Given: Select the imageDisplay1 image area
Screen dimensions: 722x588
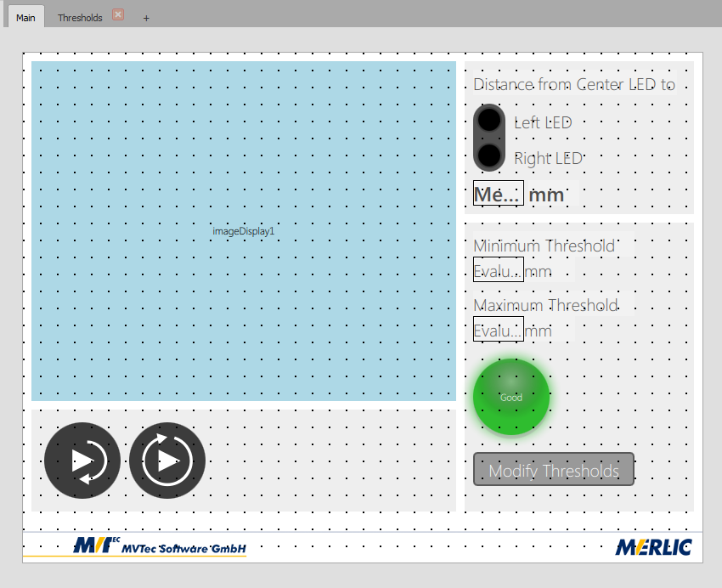Looking at the screenshot, I should click(x=244, y=230).
